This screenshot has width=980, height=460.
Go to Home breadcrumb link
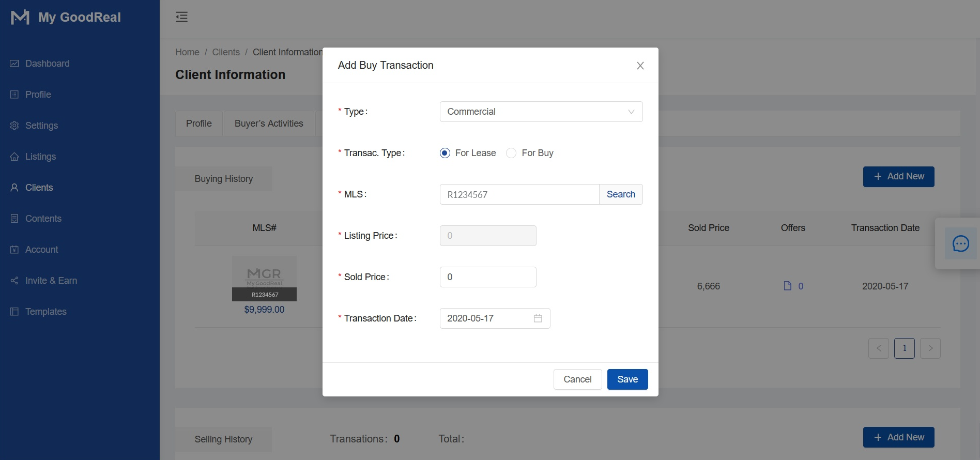click(187, 52)
